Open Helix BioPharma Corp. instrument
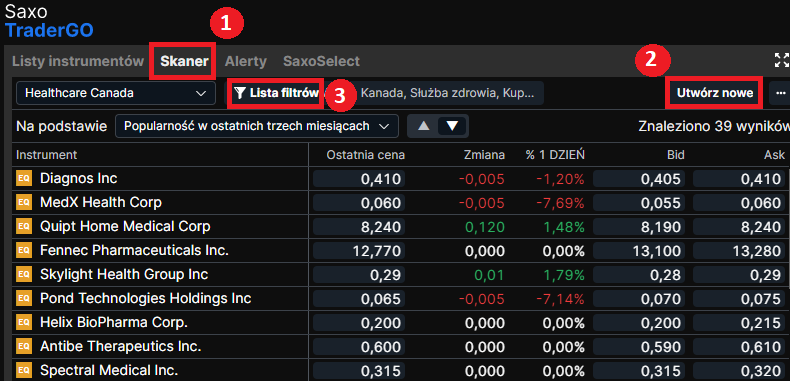Screen dimensions: 790x381 coord(114,323)
